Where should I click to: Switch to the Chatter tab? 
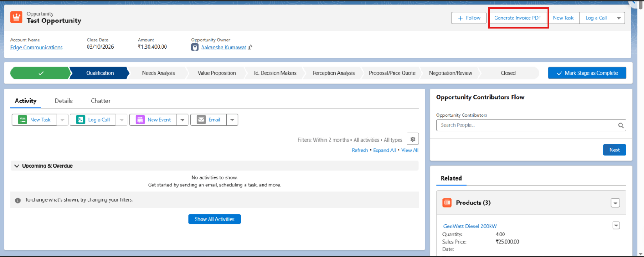[101, 101]
